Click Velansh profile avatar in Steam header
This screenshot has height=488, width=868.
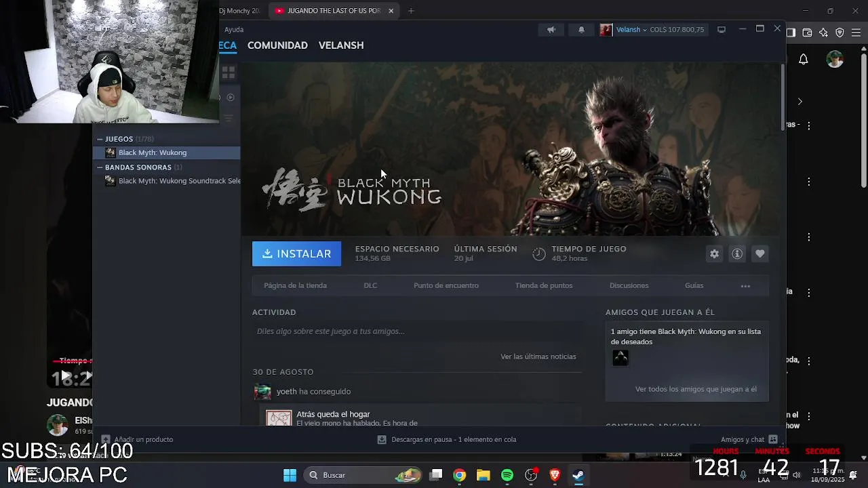click(x=606, y=30)
